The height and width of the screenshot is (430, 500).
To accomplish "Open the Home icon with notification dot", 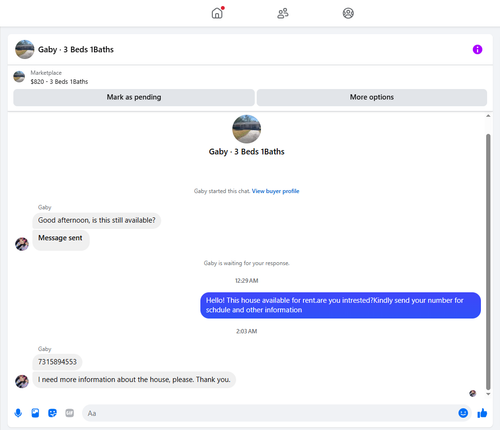I will pyautogui.click(x=217, y=13).
